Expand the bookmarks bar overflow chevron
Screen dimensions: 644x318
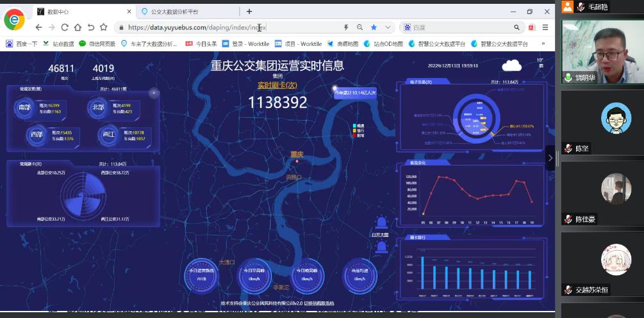coord(543,44)
